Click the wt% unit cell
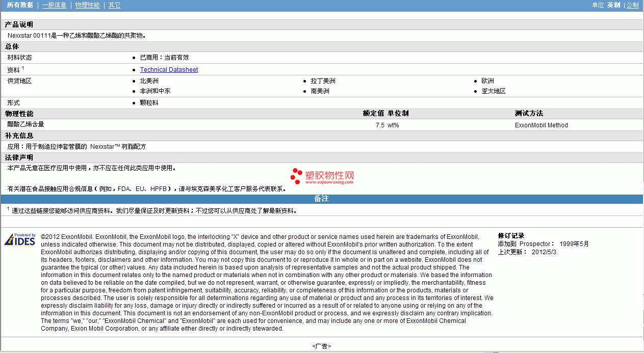 tap(393, 125)
